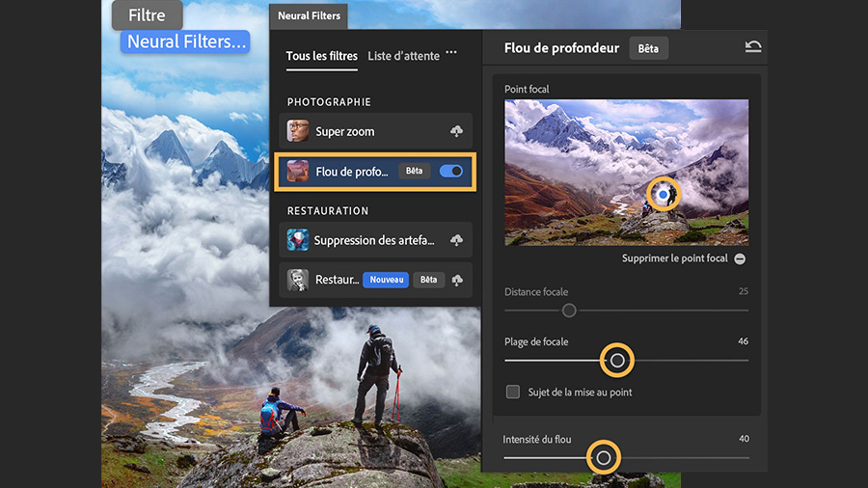Image resolution: width=868 pixels, height=488 pixels.
Task: Click the Intensité du flou slider handle
Action: coord(604,457)
